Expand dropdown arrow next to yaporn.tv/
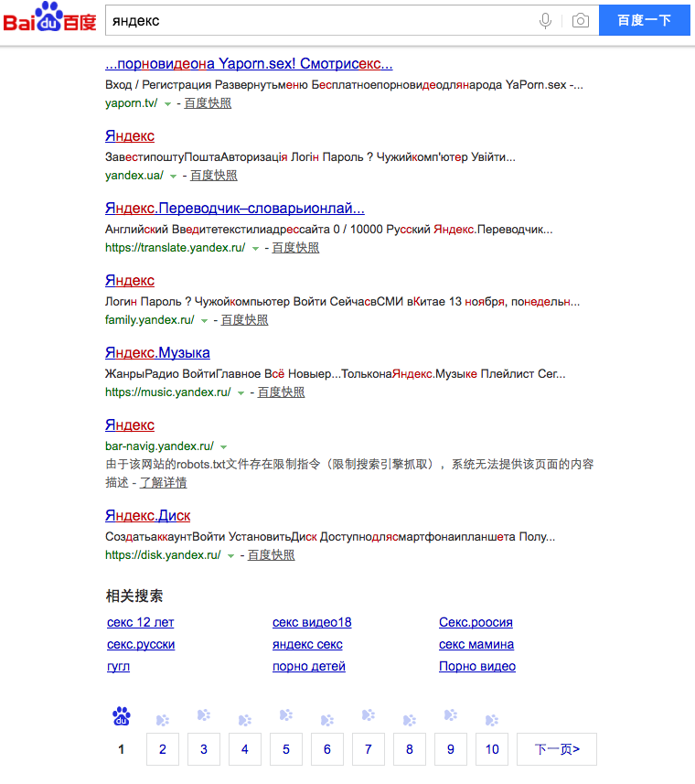The width and height of the screenshot is (695, 784). click(168, 104)
